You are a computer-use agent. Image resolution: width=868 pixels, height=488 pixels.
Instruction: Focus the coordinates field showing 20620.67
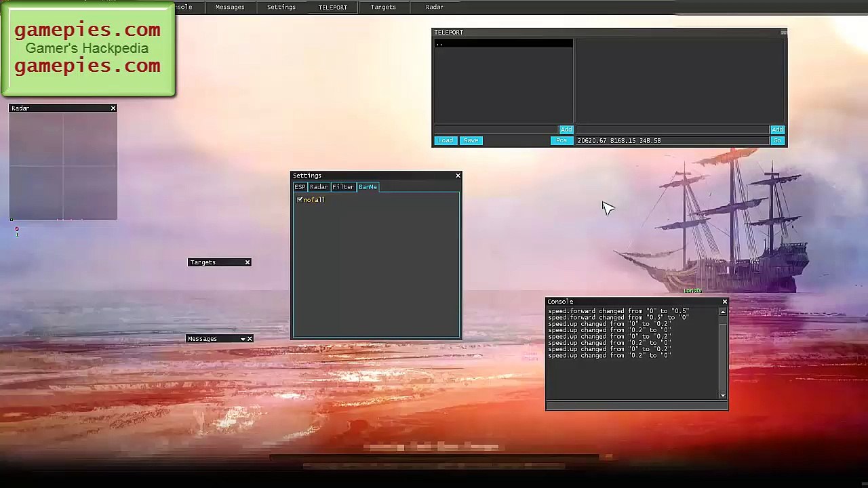coord(671,140)
